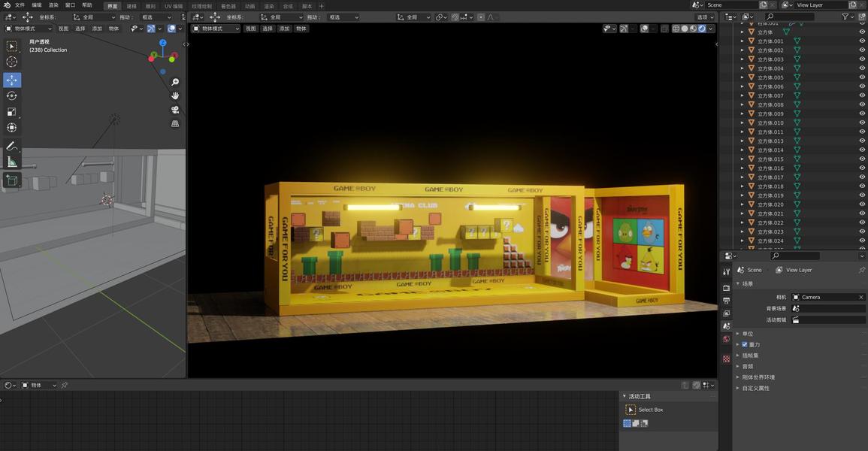Expand the 单位 units panel

(744, 334)
